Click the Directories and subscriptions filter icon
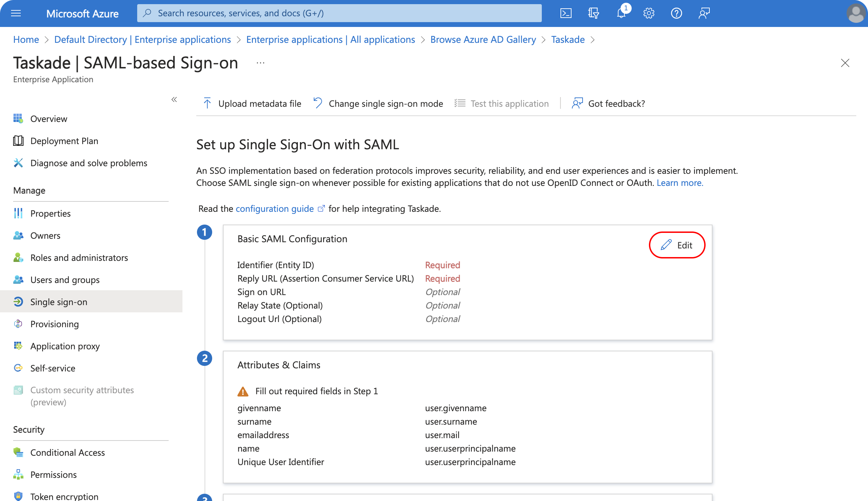The image size is (868, 501). tap(593, 13)
